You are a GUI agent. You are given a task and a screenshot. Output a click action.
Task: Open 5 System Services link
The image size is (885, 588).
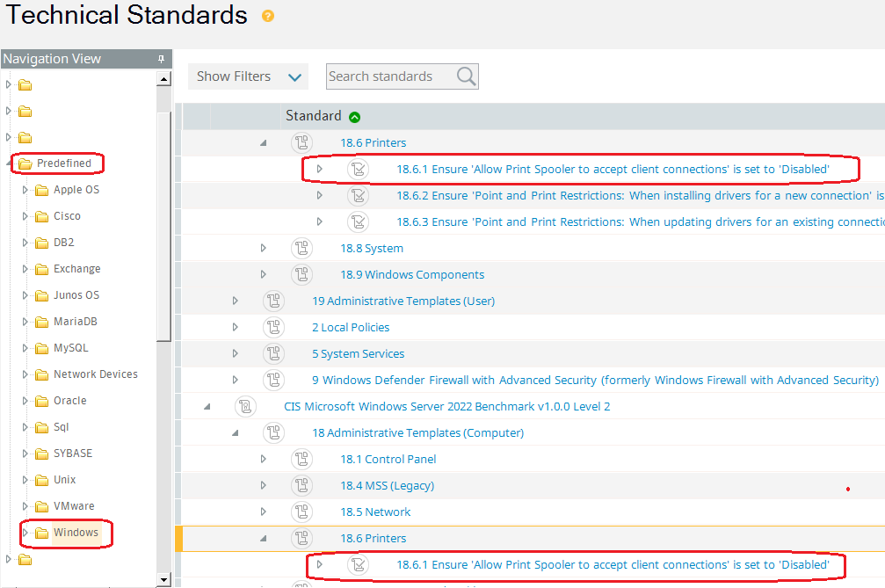pos(358,354)
